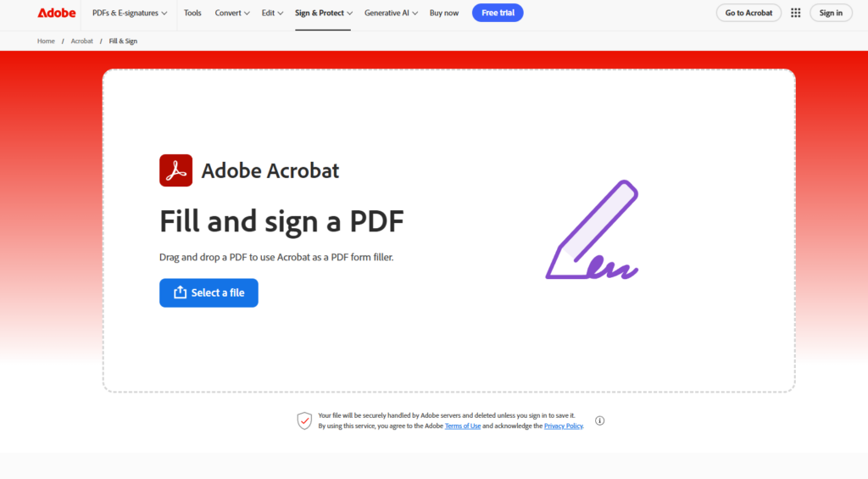The image size is (868, 479).
Task: Click the purple pen signature illustration
Action: click(593, 231)
